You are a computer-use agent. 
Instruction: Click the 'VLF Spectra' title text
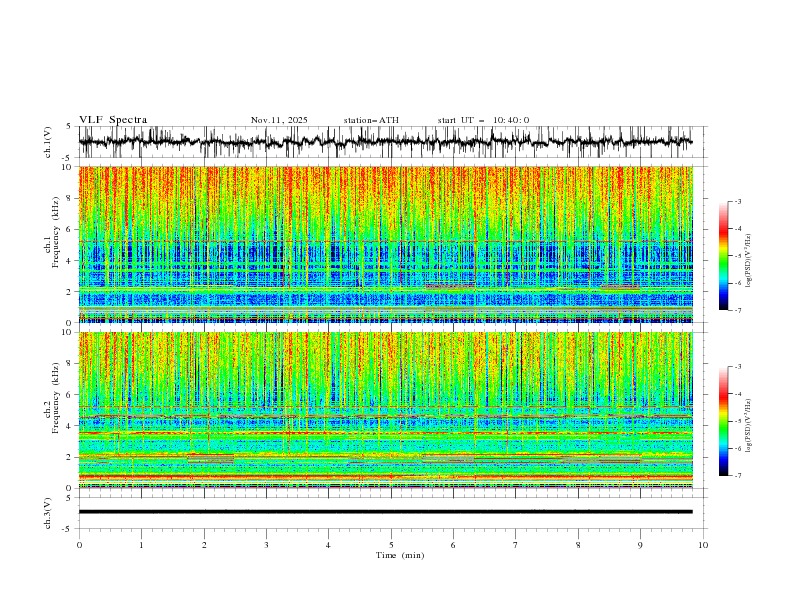click(113, 120)
